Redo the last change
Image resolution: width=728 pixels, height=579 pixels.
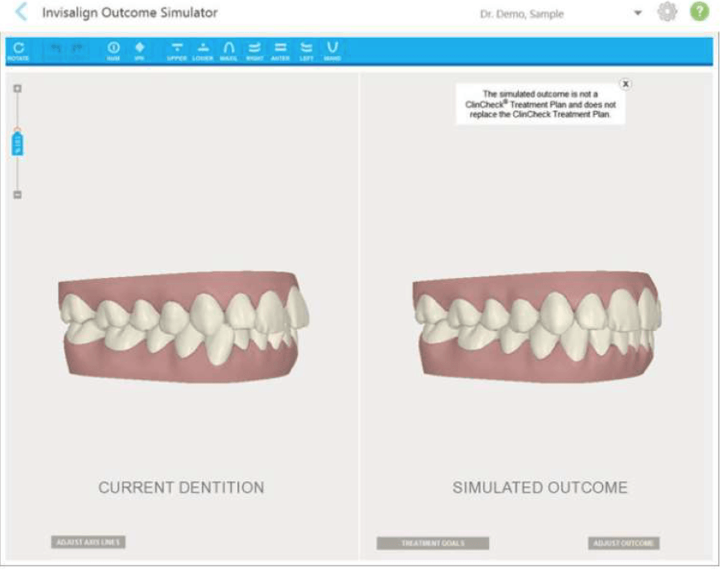click(77, 48)
